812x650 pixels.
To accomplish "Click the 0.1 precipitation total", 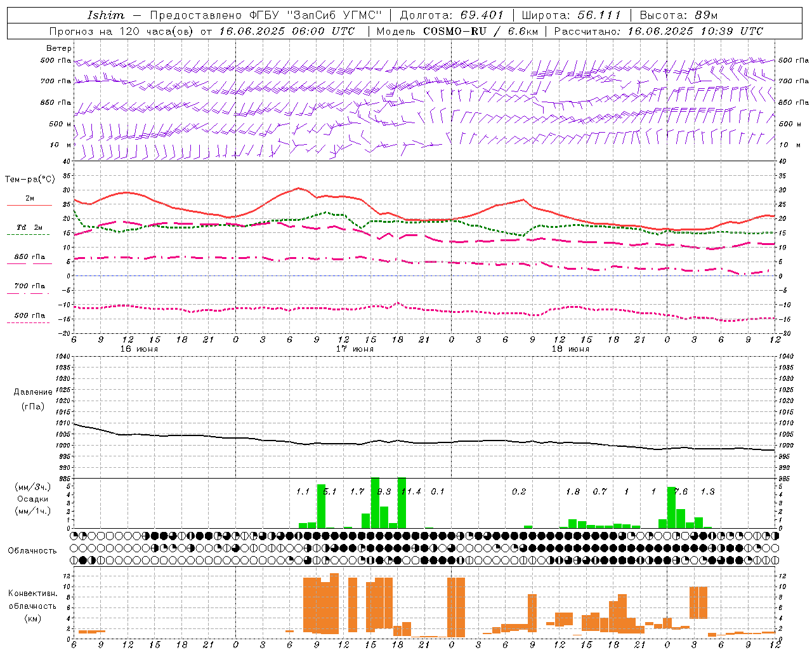I will (x=438, y=491).
